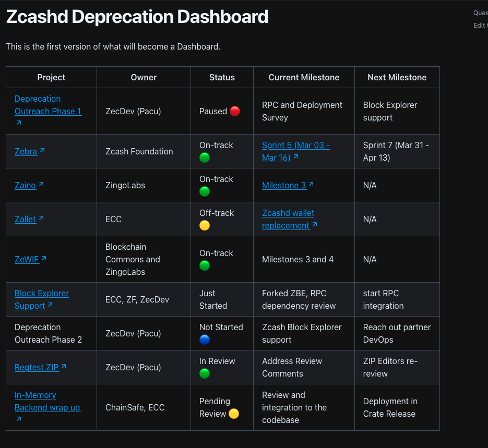The width and height of the screenshot is (488, 448).
Task: Click the green status circle in Zebra row
Action: pyautogui.click(x=205, y=158)
